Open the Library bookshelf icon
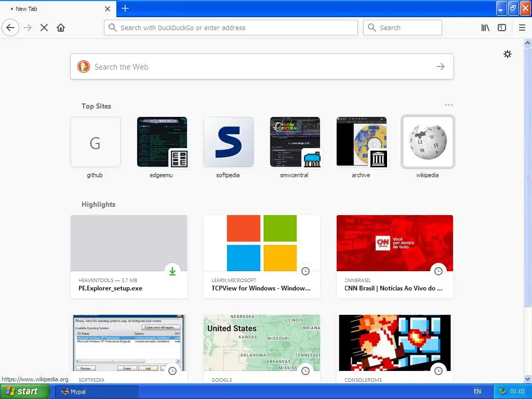The width and height of the screenshot is (532, 399). tap(485, 28)
